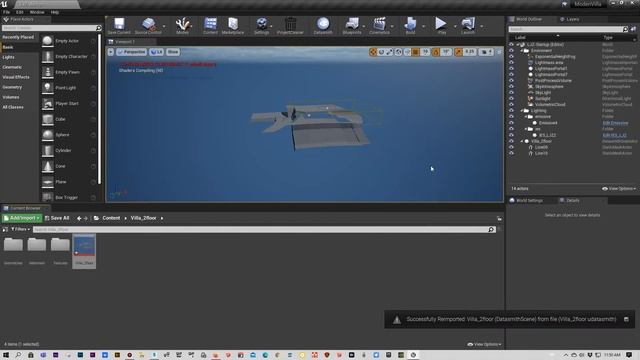Open the Show flags dropdown

[173, 52]
